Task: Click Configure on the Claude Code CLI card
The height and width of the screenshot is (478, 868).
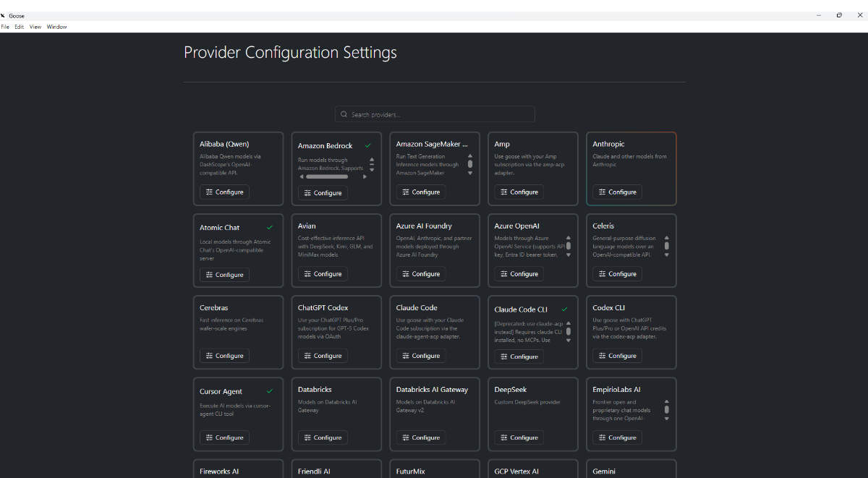Action: click(519, 357)
